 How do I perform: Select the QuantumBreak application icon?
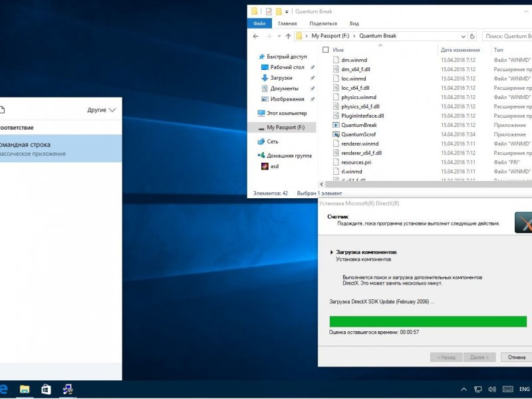pyautogui.click(x=336, y=125)
